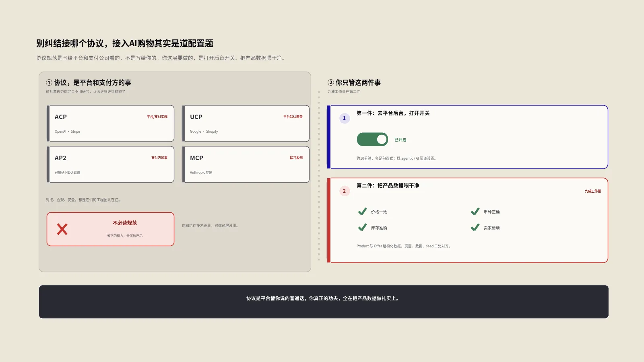Image resolution: width=644 pixels, height=362 pixels.
Task: Click the 对接、合规、安全 caption
Action: 83,200
